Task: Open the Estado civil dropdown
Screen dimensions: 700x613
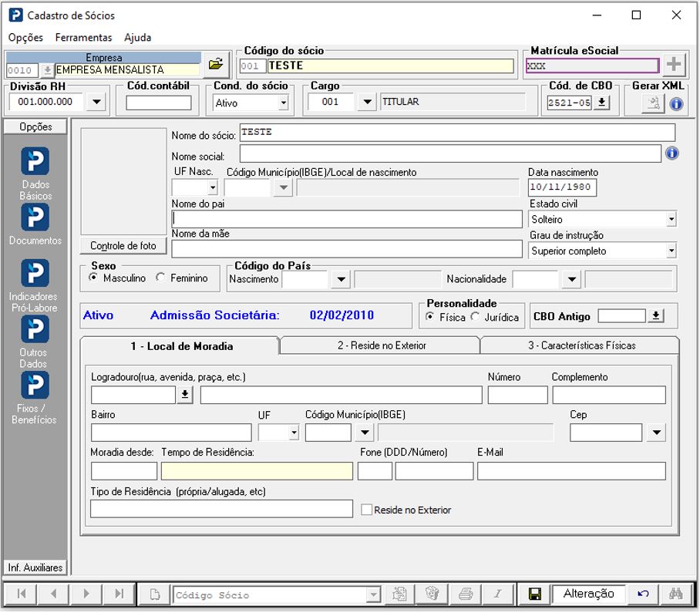Action: coord(670,219)
